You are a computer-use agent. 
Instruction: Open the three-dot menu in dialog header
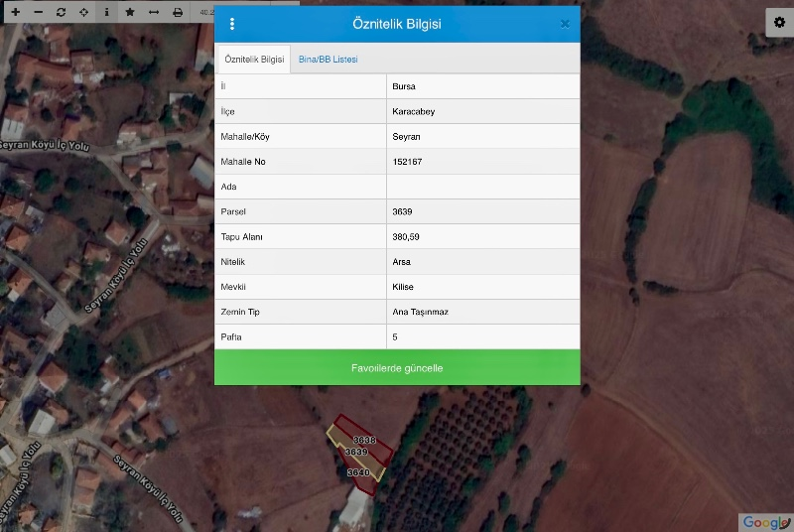(x=232, y=23)
